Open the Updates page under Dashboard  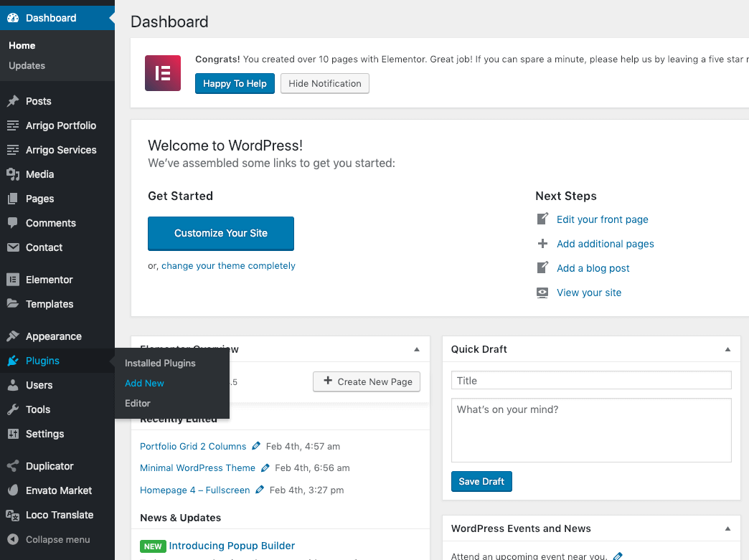(27, 66)
